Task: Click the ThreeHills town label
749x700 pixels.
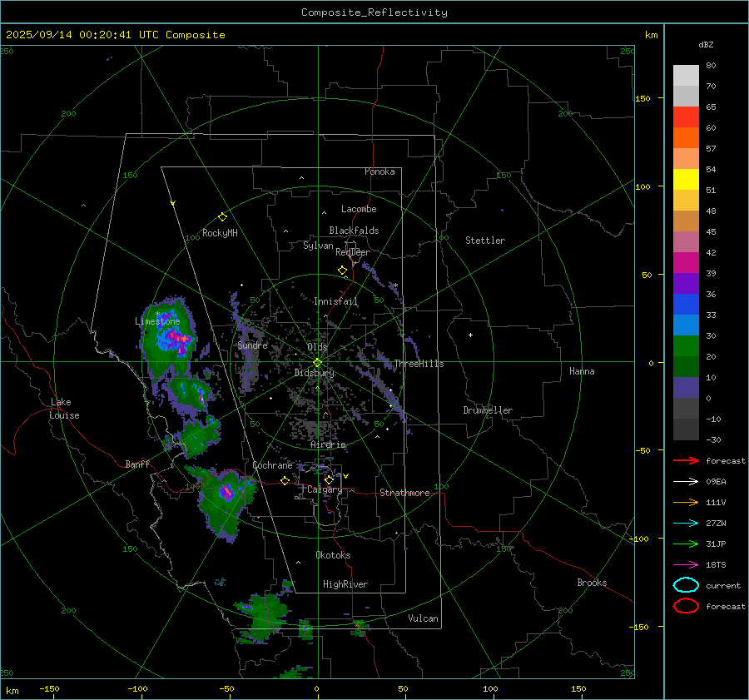Action: pyautogui.click(x=419, y=364)
